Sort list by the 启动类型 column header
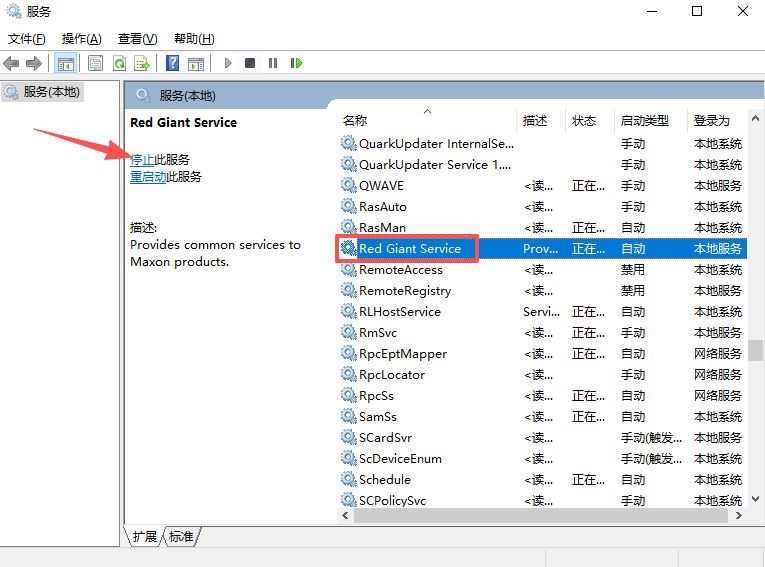Image resolution: width=765 pixels, height=567 pixels. click(644, 120)
